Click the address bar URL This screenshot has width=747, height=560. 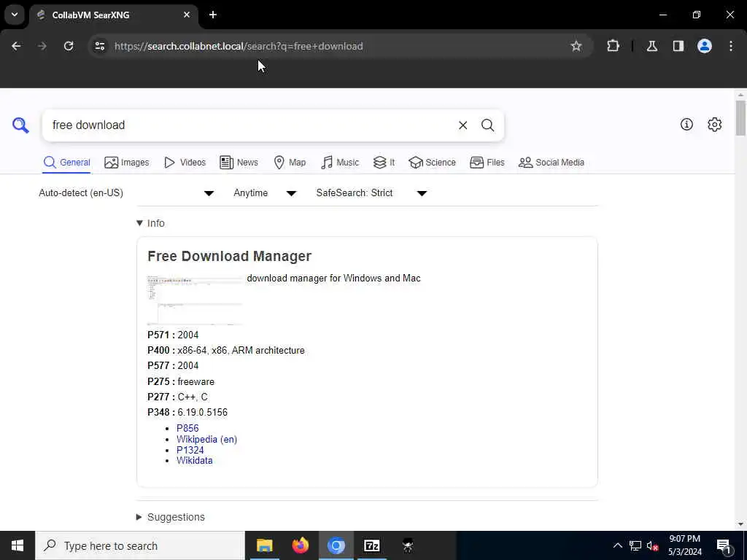[239, 46]
